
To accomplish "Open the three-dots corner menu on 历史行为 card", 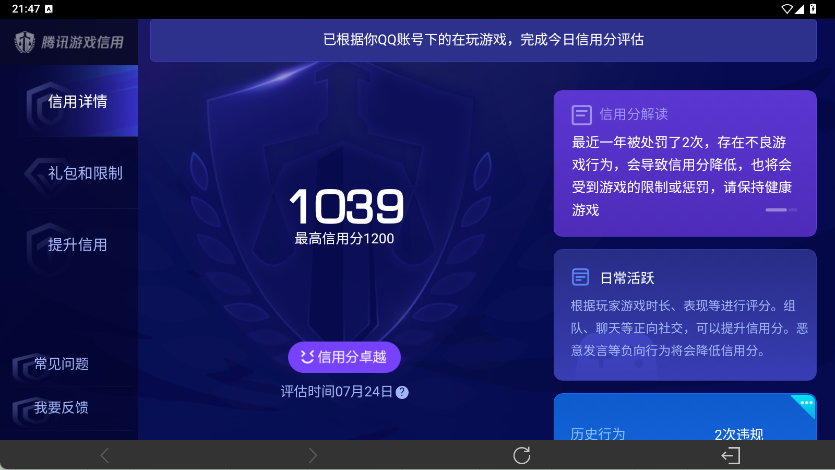I will point(806,403).
